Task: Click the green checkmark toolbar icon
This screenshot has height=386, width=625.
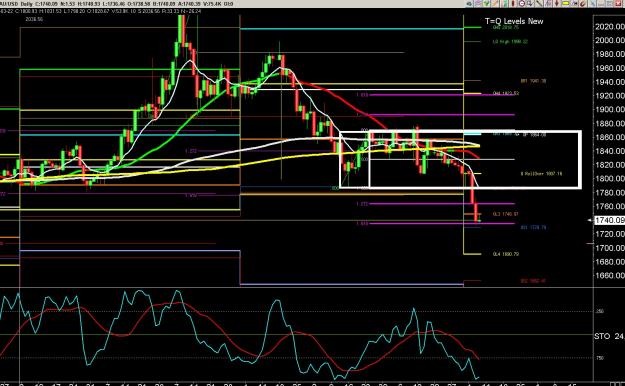Action: click(x=487, y=4)
